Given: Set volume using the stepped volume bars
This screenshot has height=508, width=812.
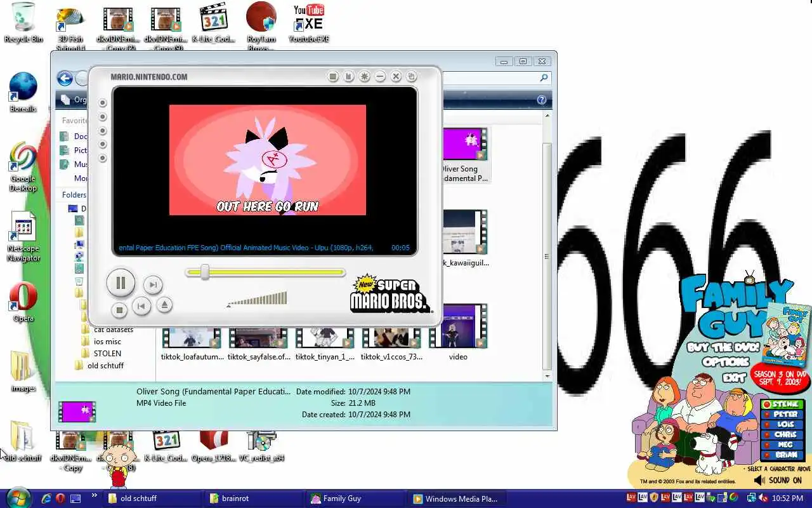Looking at the screenshot, I should (257, 298).
